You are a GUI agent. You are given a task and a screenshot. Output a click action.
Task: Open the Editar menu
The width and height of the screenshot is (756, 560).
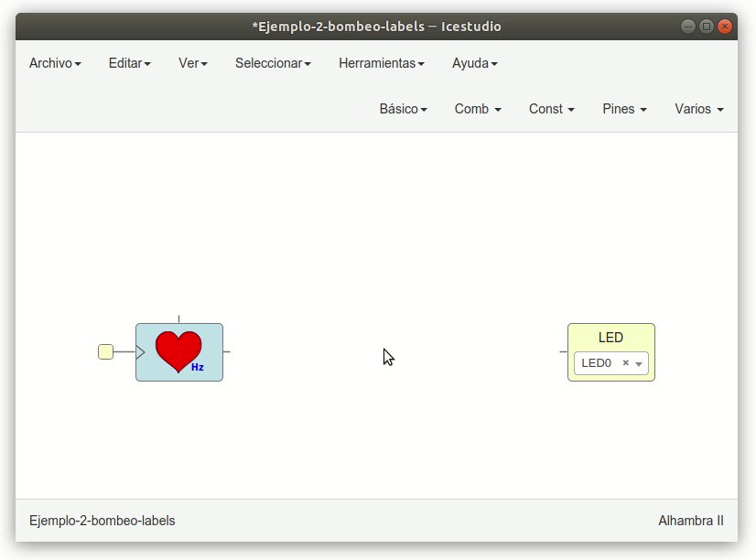pos(130,63)
